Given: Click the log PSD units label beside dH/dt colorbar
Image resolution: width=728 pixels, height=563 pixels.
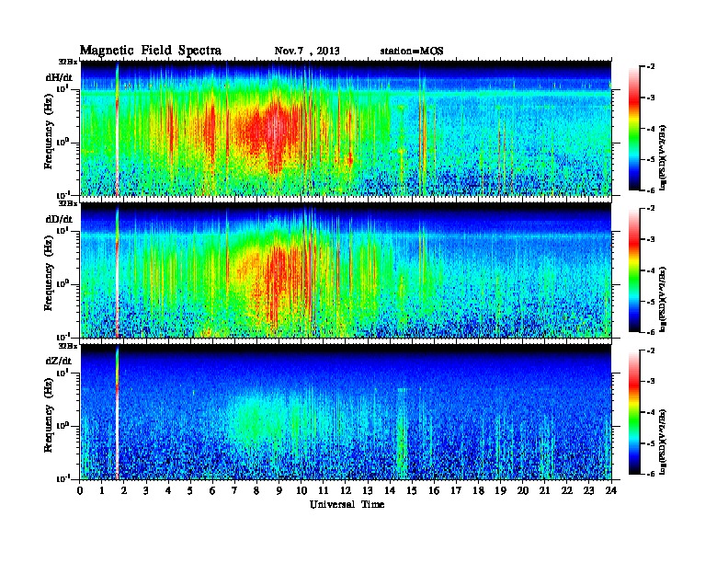Looking at the screenshot, I should [x=664, y=157].
